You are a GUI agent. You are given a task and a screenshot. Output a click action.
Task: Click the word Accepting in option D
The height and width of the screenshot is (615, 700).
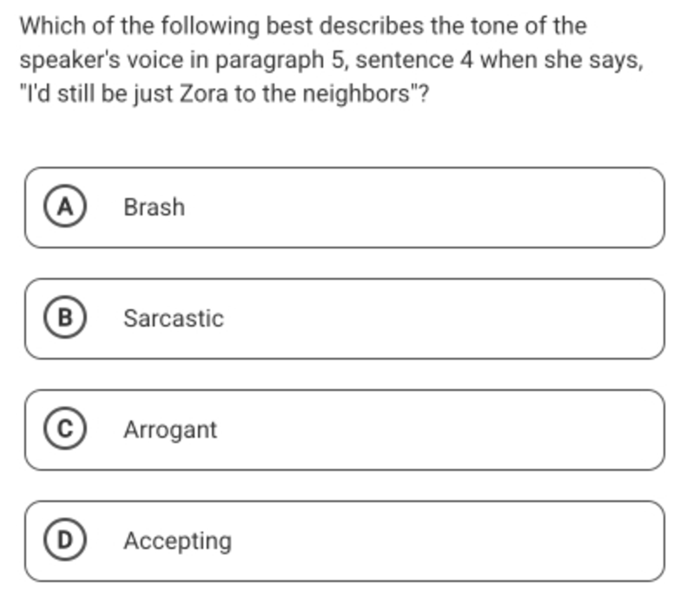178,541
